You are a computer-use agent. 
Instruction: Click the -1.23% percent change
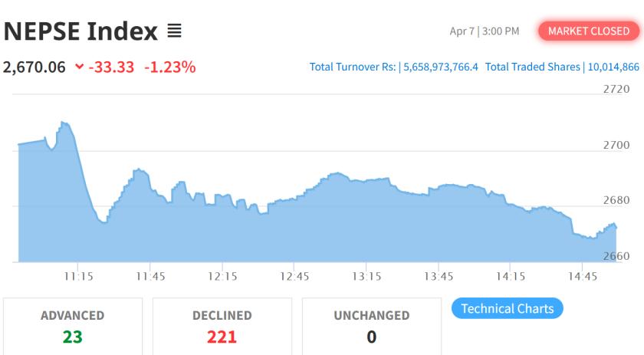169,67
